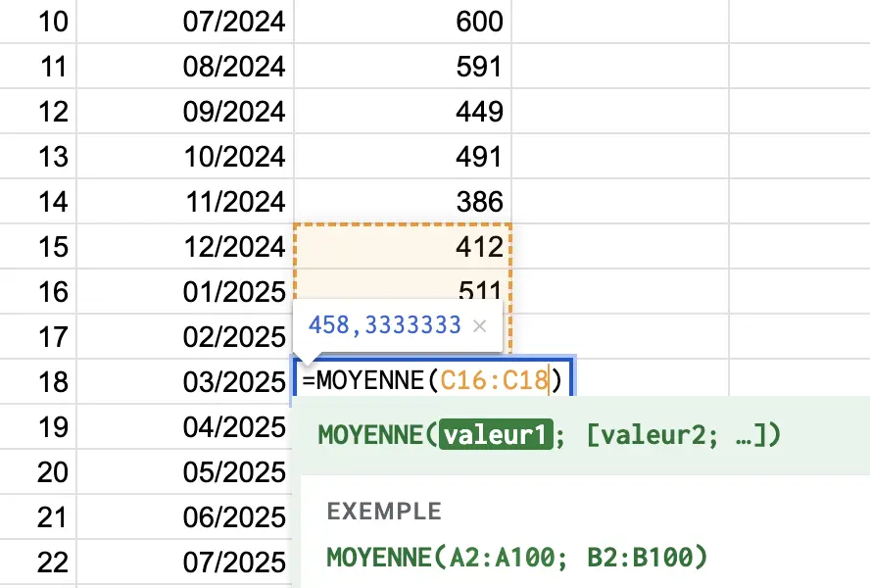Select row header 18
This screenshot has height=588, width=870.
[x=38, y=381]
